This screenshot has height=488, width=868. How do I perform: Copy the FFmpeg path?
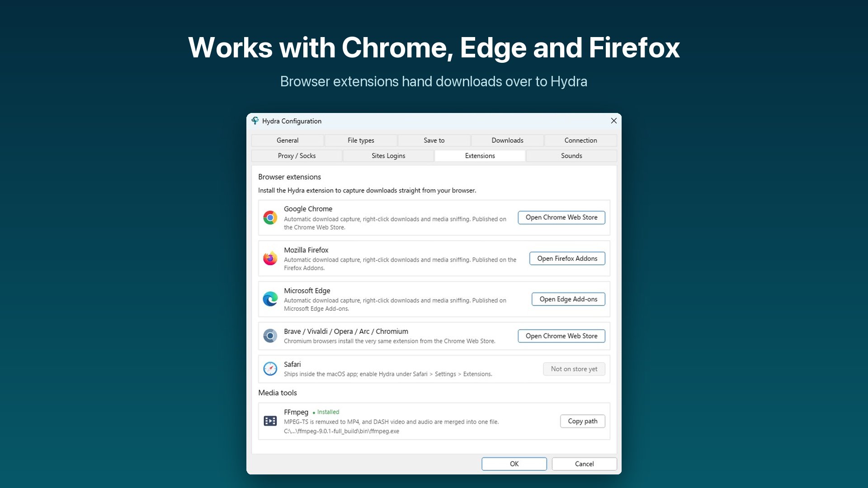[x=583, y=421]
